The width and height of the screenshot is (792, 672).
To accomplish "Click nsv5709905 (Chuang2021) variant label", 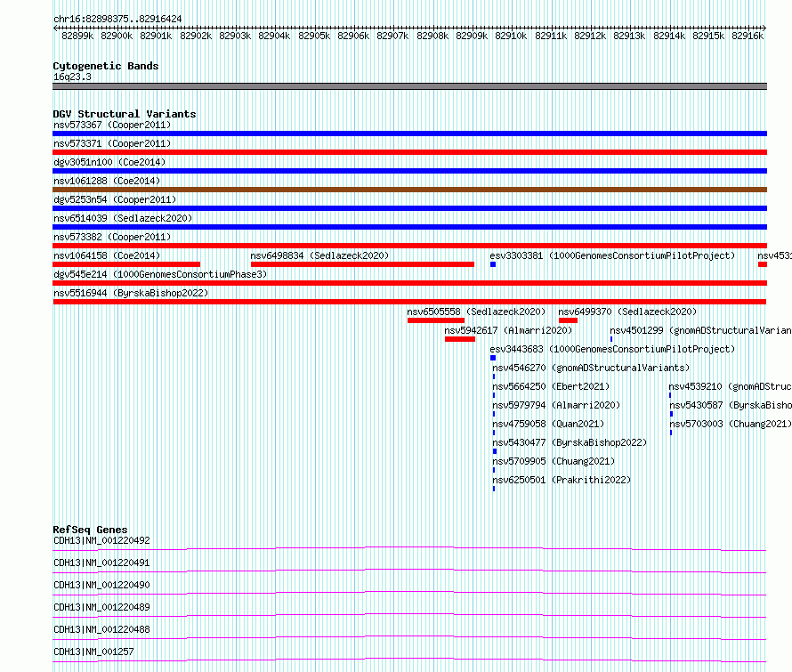I will coord(554,461).
